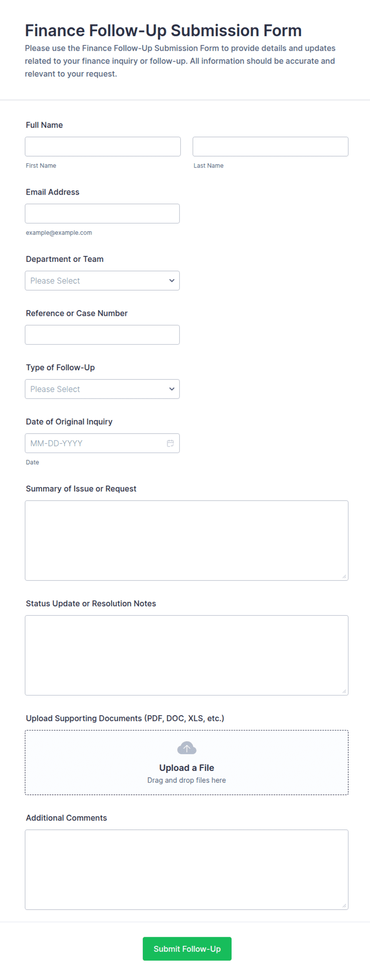Click the Summary textarea resize handle
Viewport: 370px width, 980px height.
[344, 576]
